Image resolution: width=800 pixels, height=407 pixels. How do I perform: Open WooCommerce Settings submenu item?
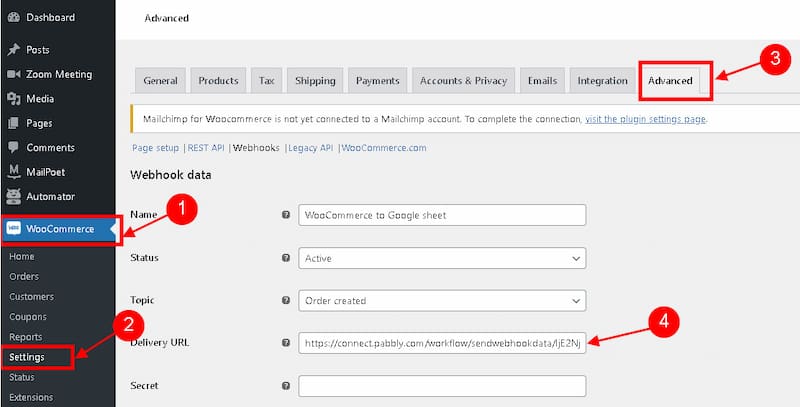point(27,357)
